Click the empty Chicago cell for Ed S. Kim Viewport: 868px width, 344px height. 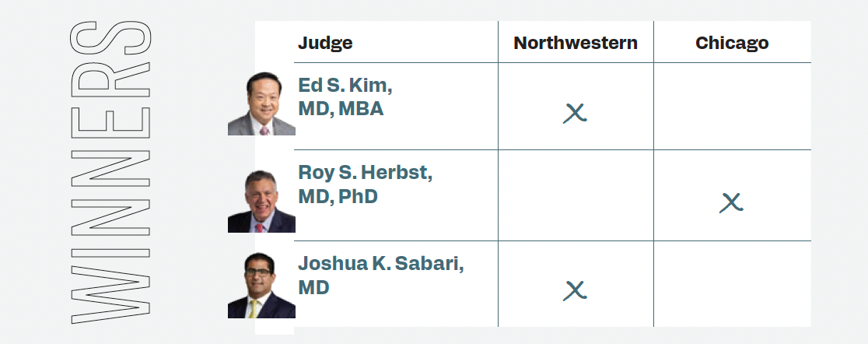point(732,107)
